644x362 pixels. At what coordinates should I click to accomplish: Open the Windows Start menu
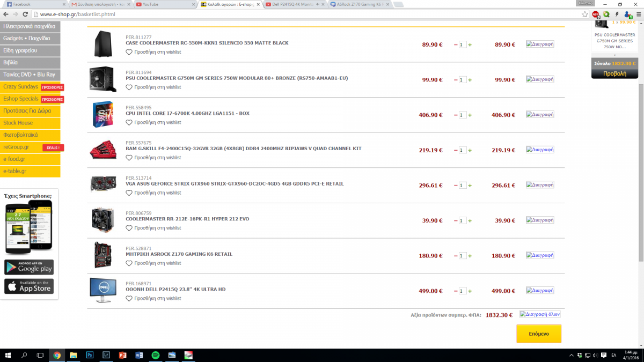(9, 355)
